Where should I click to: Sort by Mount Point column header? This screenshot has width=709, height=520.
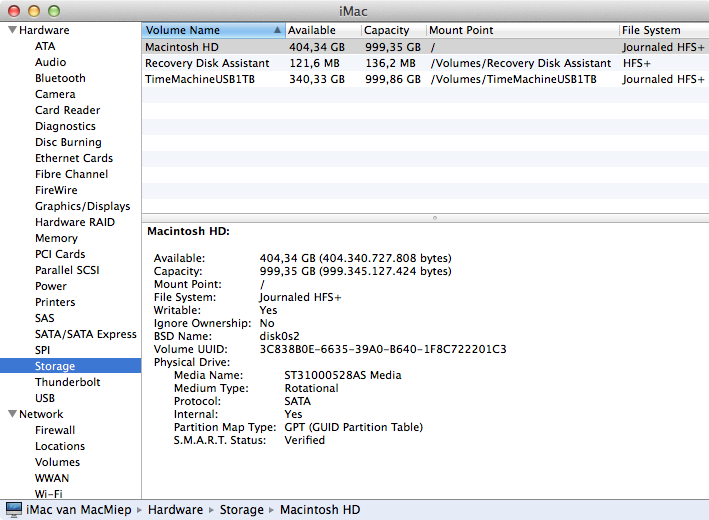pyautogui.click(x=523, y=30)
